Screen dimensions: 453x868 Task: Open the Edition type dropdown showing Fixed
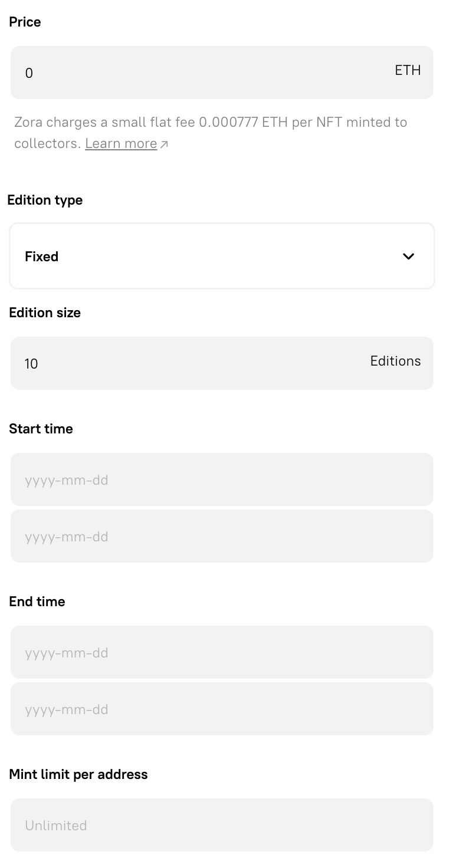[x=222, y=256]
